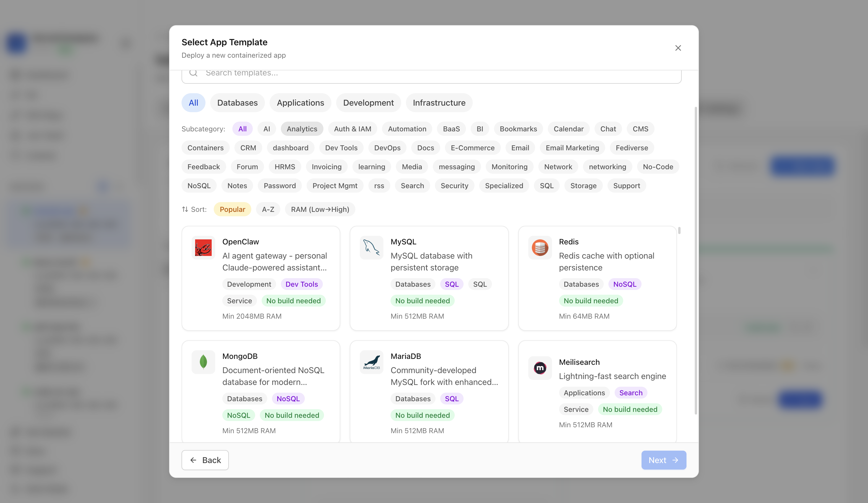Screen dimensions: 868x503
Task: Switch to the Development category tab
Action: point(368,103)
